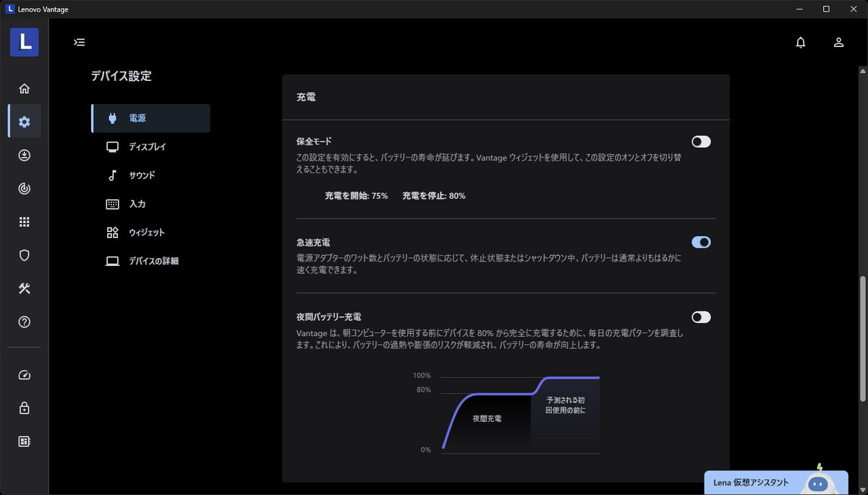Click the デバイス設定 page title
This screenshot has height=495, width=868.
pos(122,76)
